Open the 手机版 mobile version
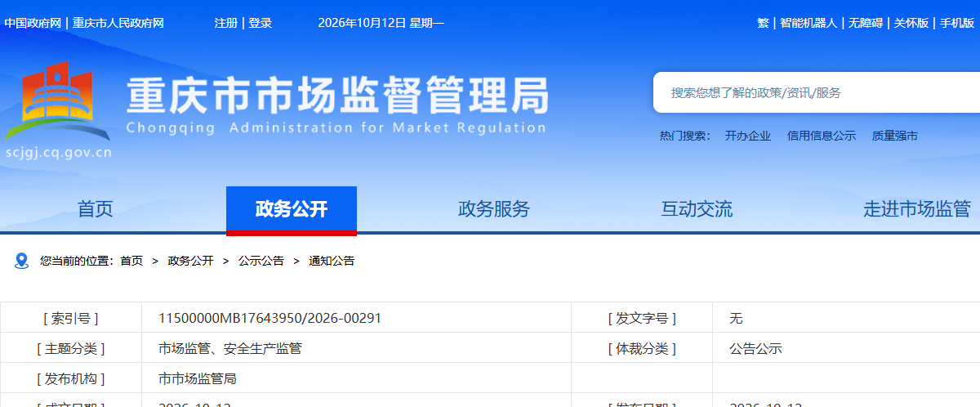Image resolution: width=980 pixels, height=407 pixels. click(957, 23)
